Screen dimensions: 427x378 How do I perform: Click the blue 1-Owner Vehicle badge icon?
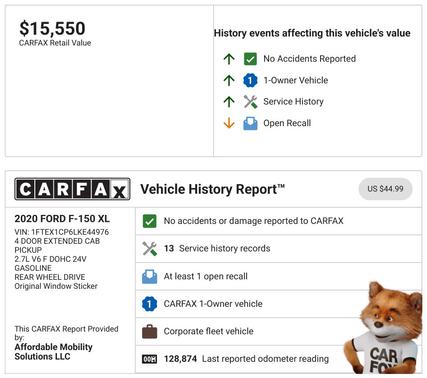pyautogui.click(x=250, y=80)
